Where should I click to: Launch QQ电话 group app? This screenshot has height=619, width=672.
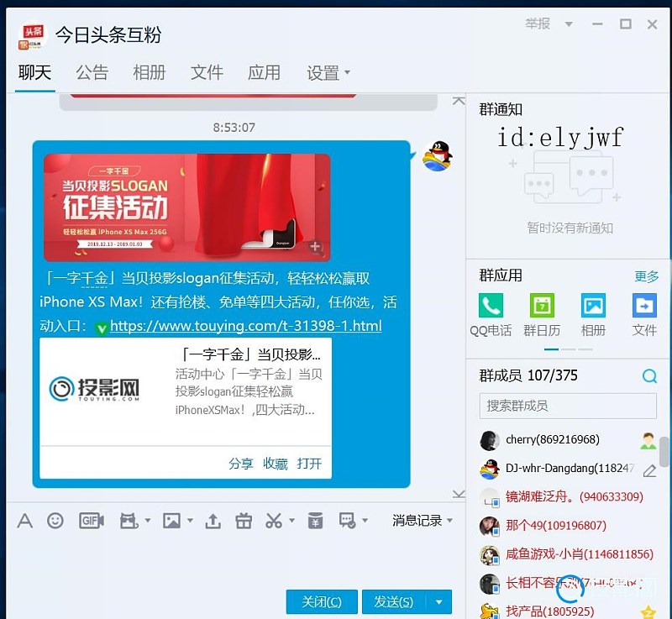(x=491, y=306)
